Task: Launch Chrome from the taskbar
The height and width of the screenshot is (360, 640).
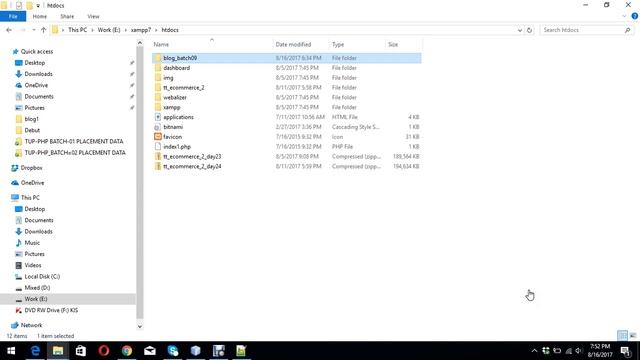Action: [x=127, y=351]
